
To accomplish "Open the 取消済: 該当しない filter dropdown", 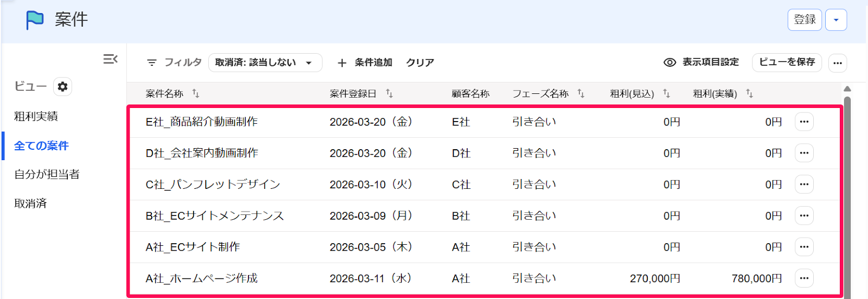I will click(x=265, y=62).
